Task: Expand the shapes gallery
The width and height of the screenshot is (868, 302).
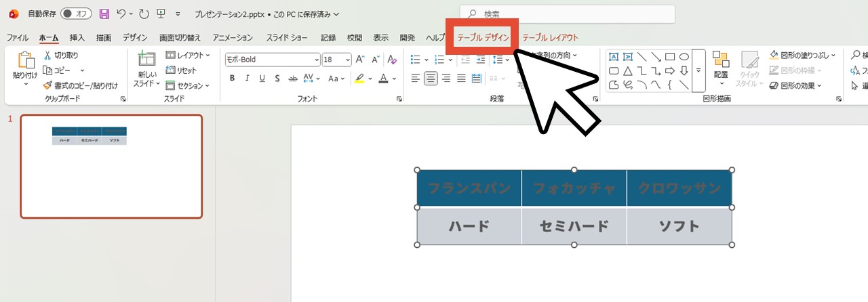Action: click(x=698, y=70)
